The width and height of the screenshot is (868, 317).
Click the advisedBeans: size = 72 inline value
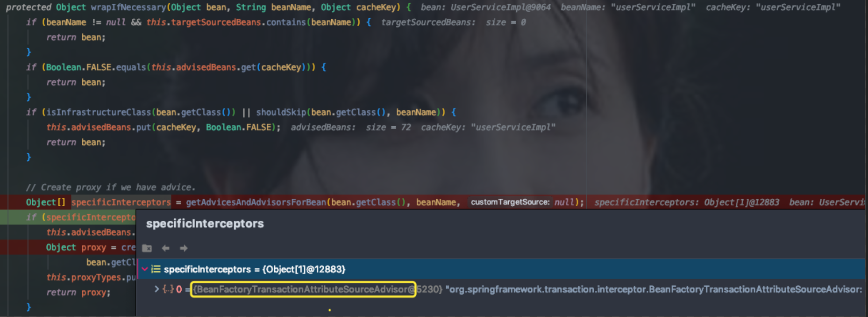351,127
